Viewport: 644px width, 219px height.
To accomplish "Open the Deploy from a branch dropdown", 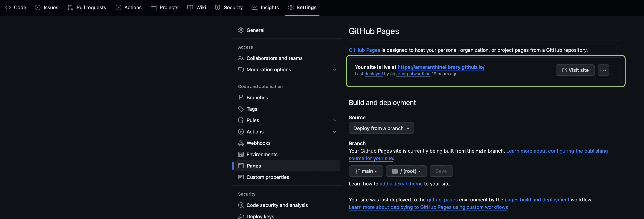I will pyautogui.click(x=381, y=128).
